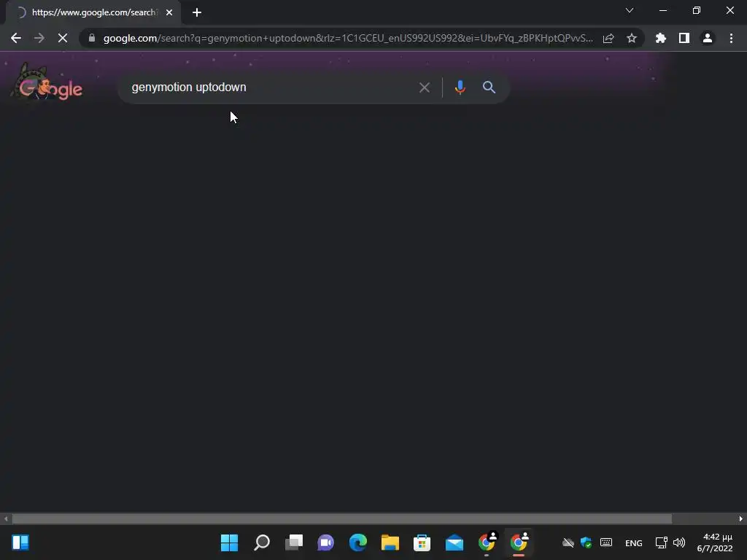Click the forward navigation arrow

pos(39,38)
